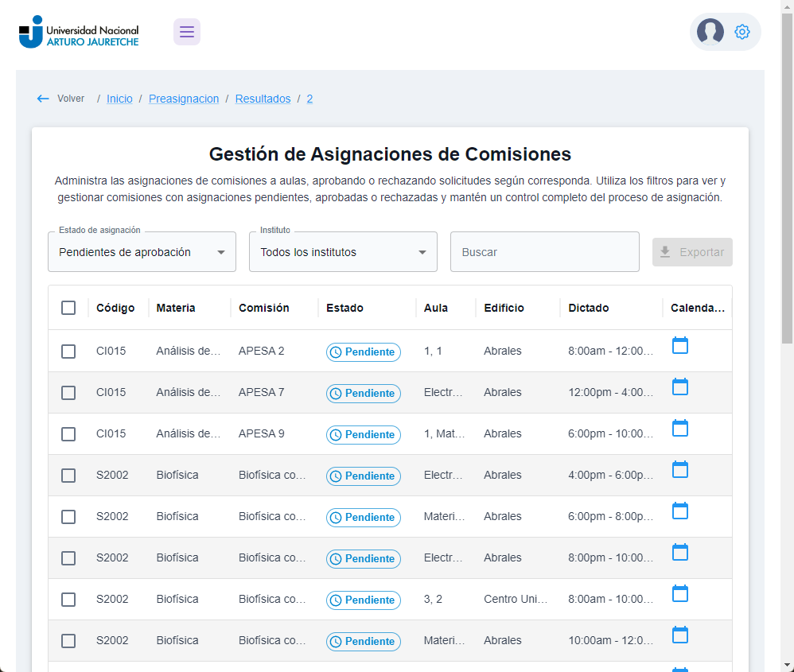The image size is (794, 672).
Task: Click the Pendiente badge for APESA 9
Action: click(364, 435)
